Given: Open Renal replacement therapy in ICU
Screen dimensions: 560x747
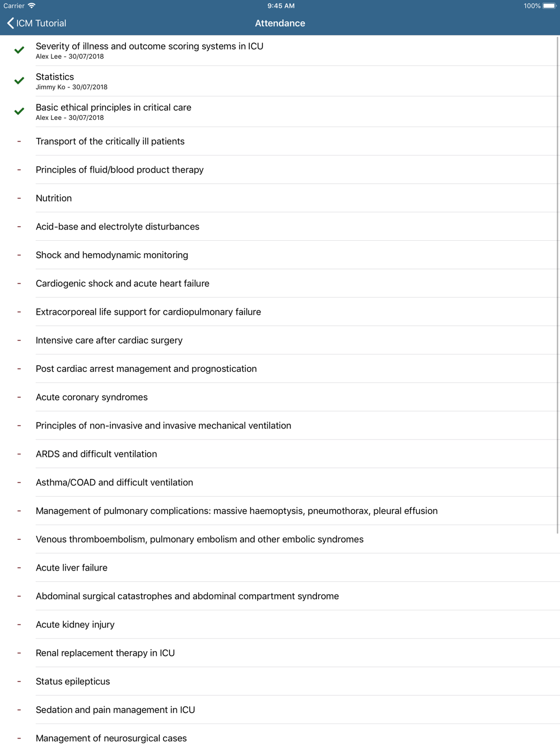Looking at the screenshot, I should click(105, 653).
